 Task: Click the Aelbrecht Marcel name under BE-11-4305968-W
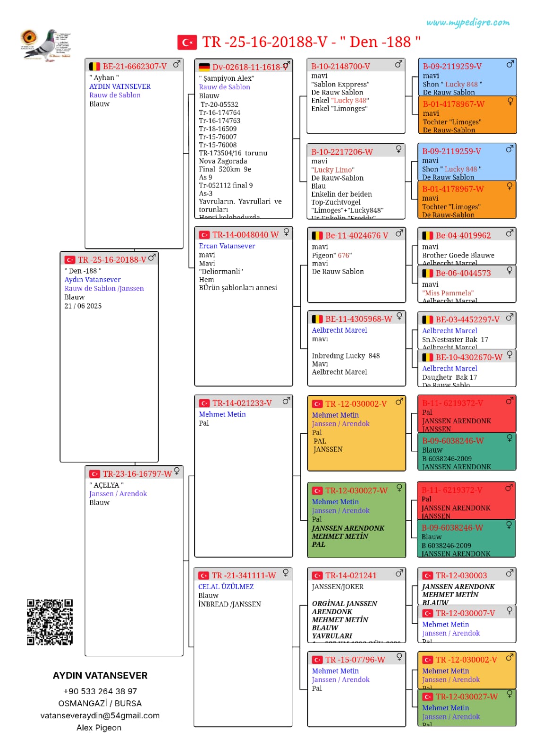coord(339,330)
